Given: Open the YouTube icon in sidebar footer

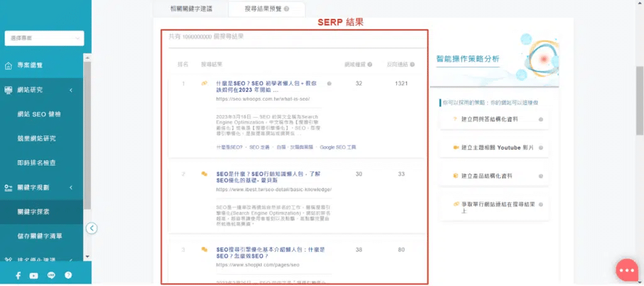Looking at the screenshot, I should point(34,275).
